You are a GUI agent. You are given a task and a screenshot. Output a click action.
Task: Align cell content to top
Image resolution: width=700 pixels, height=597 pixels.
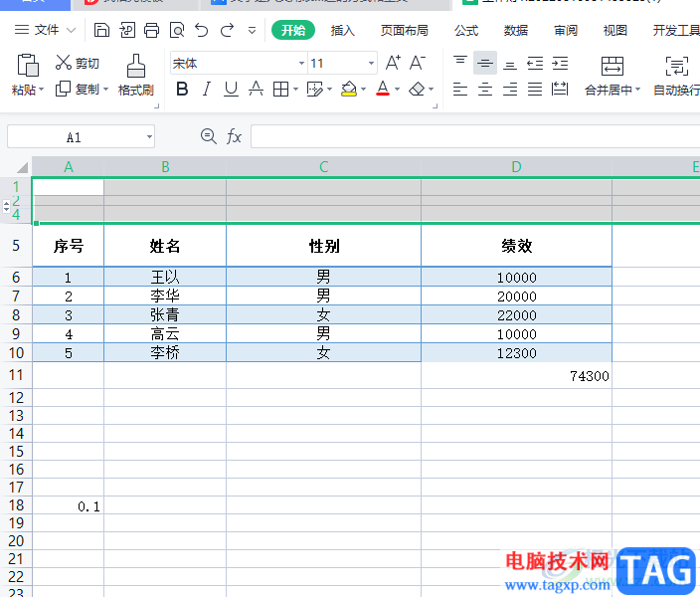coord(460,63)
